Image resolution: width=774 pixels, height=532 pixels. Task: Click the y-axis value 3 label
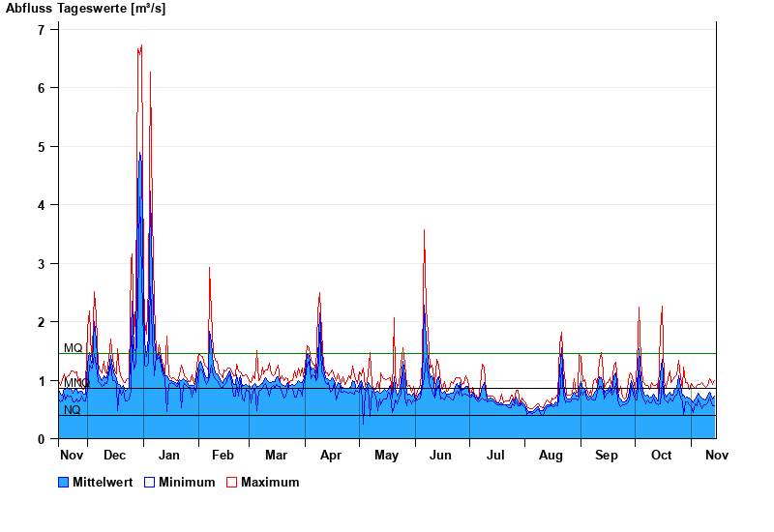tap(41, 264)
